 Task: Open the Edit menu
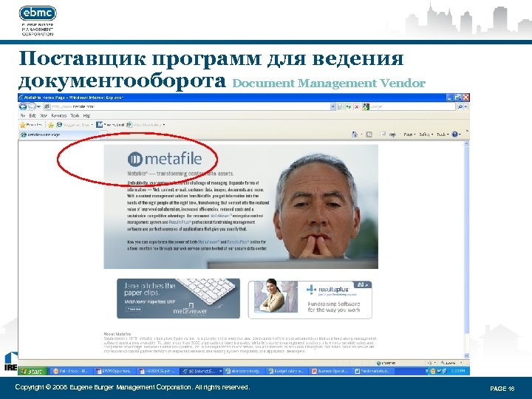tap(33, 116)
